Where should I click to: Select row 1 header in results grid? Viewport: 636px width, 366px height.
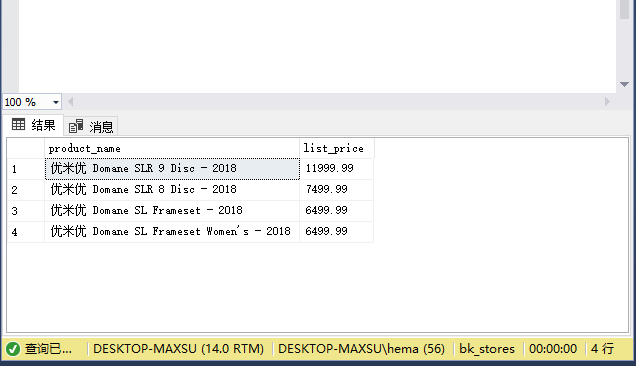click(26, 169)
